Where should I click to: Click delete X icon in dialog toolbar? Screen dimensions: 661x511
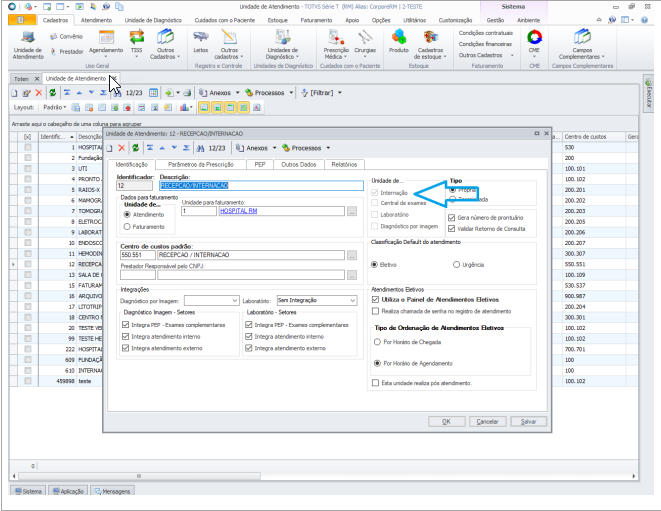click(x=122, y=148)
